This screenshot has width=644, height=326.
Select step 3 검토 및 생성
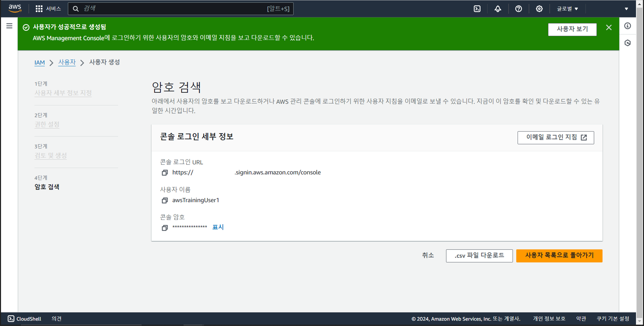click(x=51, y=156)
